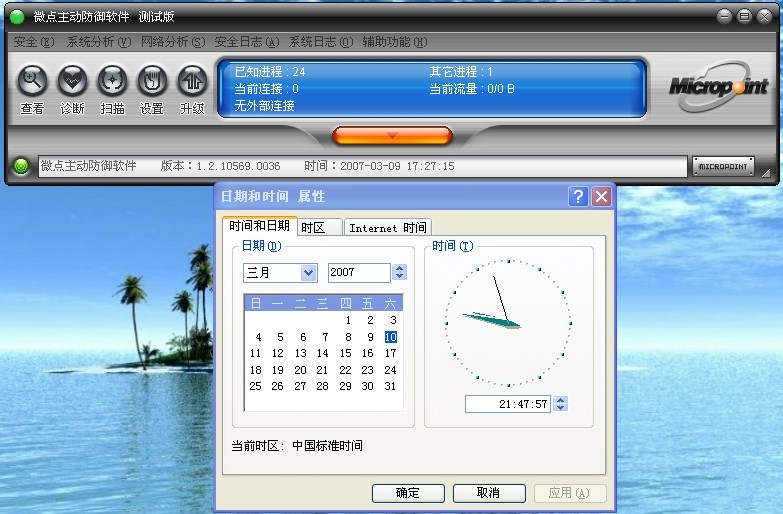Viewport: 783px width, 514px height.
Task: Click the 中国标准时间 time zone text
Action: tap(327, 446)
